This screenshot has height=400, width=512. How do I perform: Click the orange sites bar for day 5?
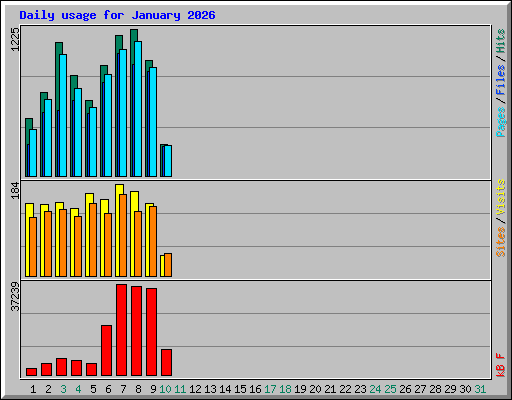93,240
